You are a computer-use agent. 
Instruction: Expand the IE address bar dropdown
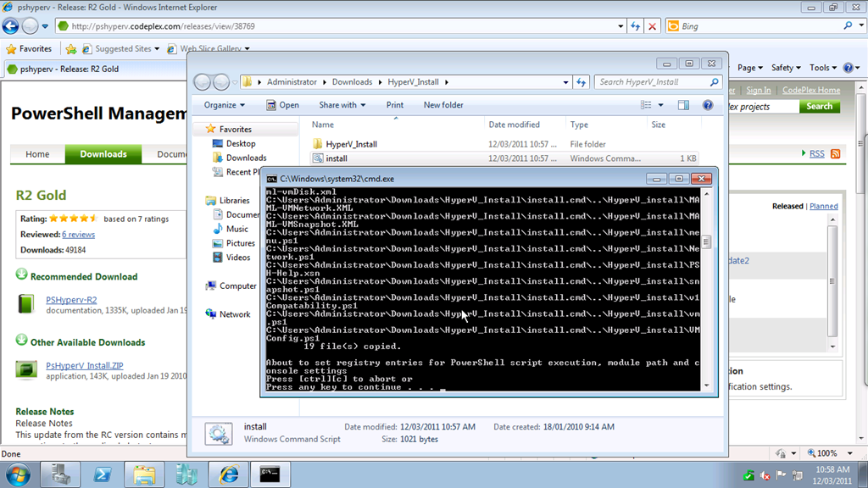click(x=620, y=26)
